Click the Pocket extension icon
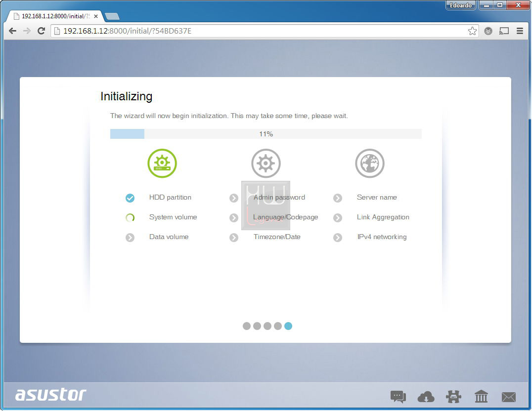This screenshot has width=532, height=411. pos(488,31)
